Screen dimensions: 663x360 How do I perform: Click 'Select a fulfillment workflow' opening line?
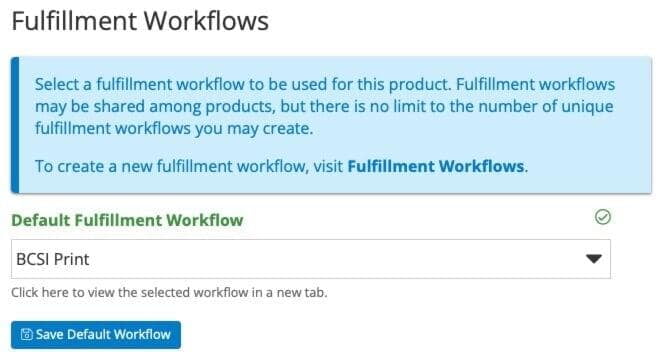pyautogui.click(x=325, y=84)
